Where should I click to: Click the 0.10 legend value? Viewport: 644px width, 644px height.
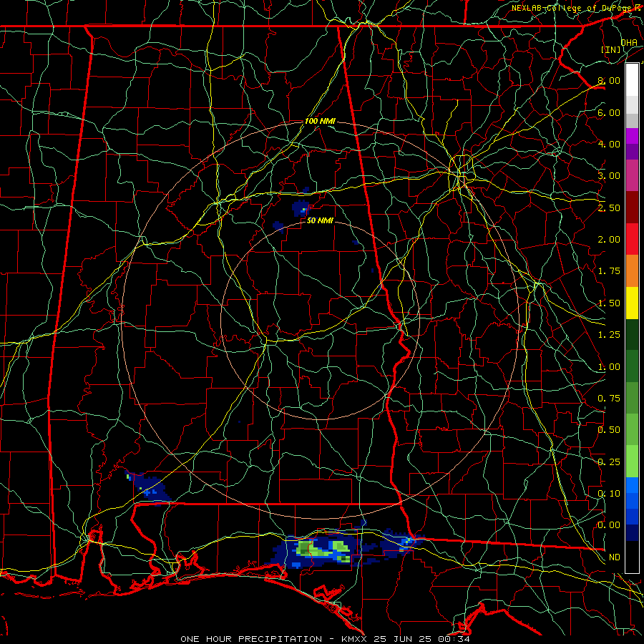[x=609, y=494]
